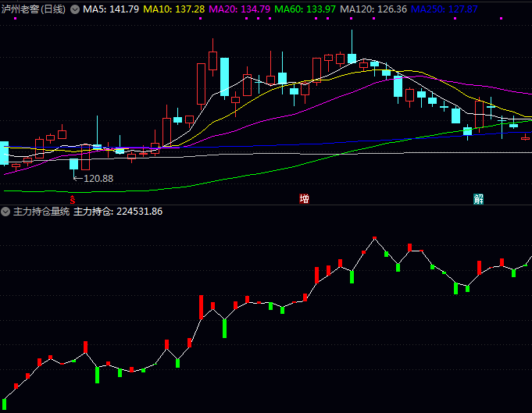Click the 120.88 low price annotation
This screenshot has height=413, width=532.
(98, 178)
